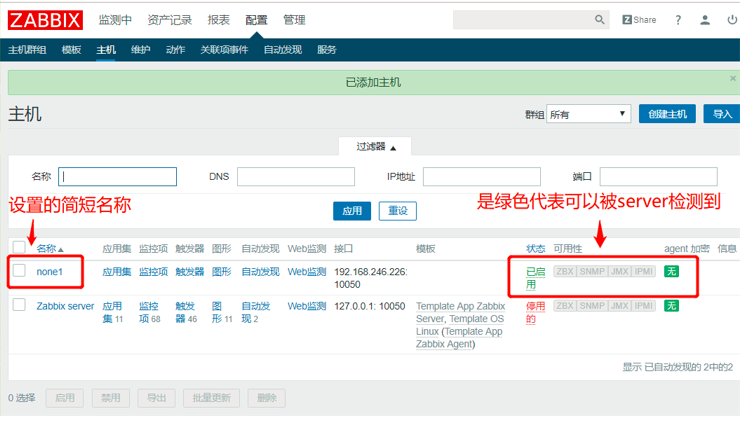Viewport: 748px width, 423px height.
Task: Tick the checkbox for Zabbix server
Action: point(19,305)
